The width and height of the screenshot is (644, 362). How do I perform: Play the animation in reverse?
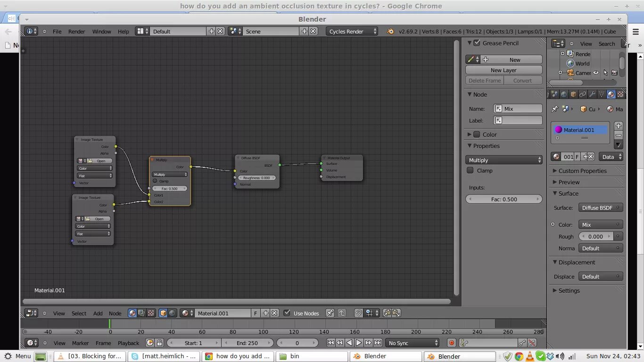tap(349, 343)
